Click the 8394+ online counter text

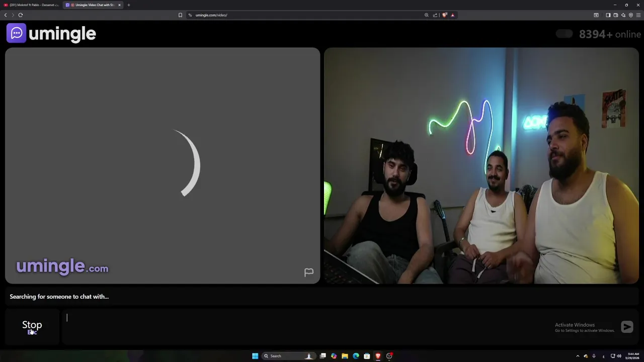(610, 34)
